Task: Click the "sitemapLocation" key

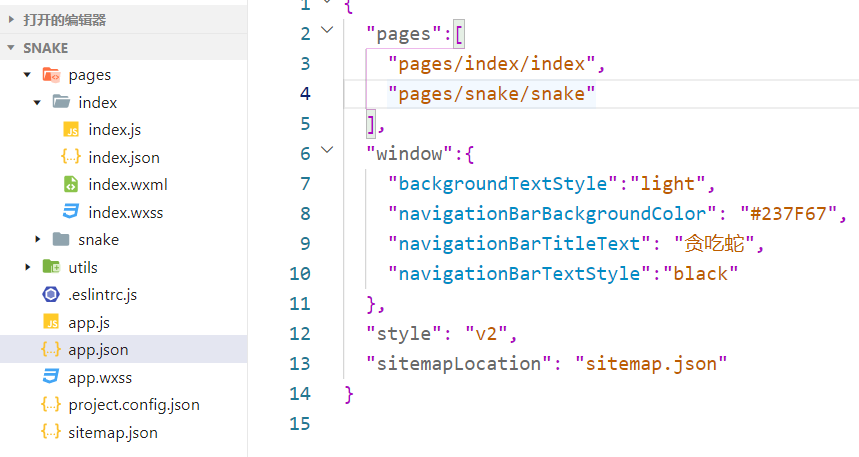Action: tap(459, 363)
